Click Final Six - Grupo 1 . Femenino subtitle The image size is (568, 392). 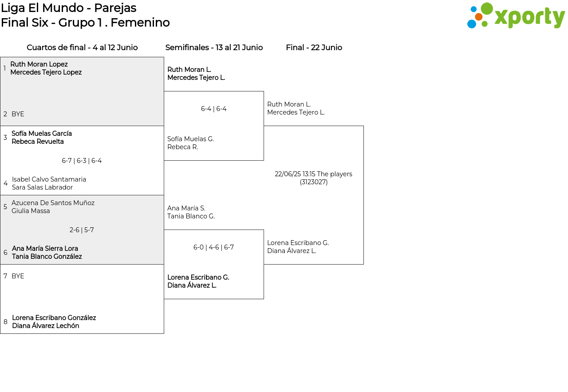click(85, 23)
